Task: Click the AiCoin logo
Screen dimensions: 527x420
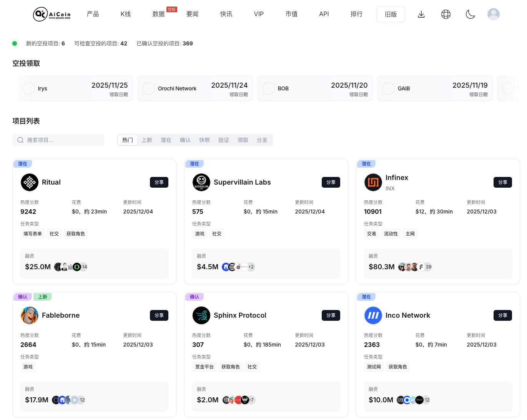Action: (52, 14)
